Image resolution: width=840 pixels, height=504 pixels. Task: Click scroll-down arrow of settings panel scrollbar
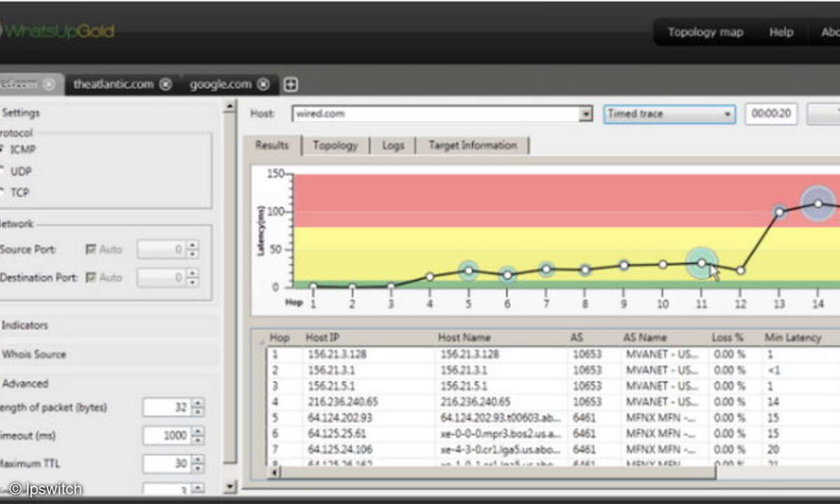229,486
